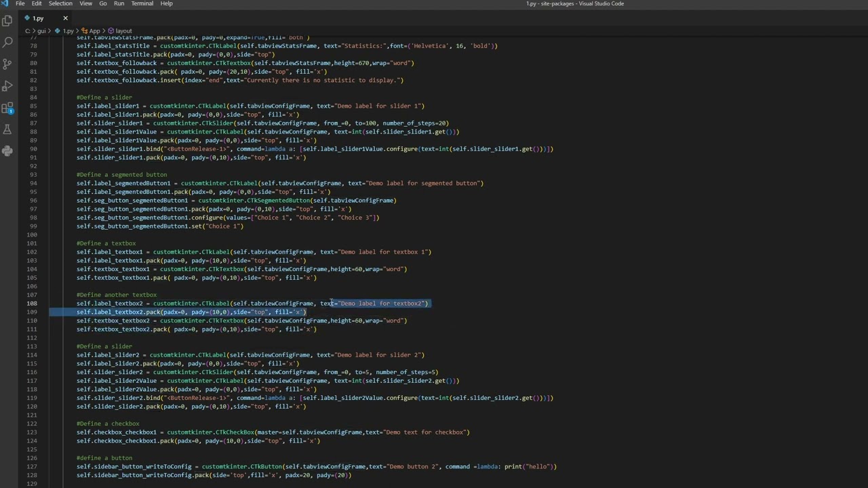Click line number 127 in gutter
The image size is (868, 488).
click(32, 466)
